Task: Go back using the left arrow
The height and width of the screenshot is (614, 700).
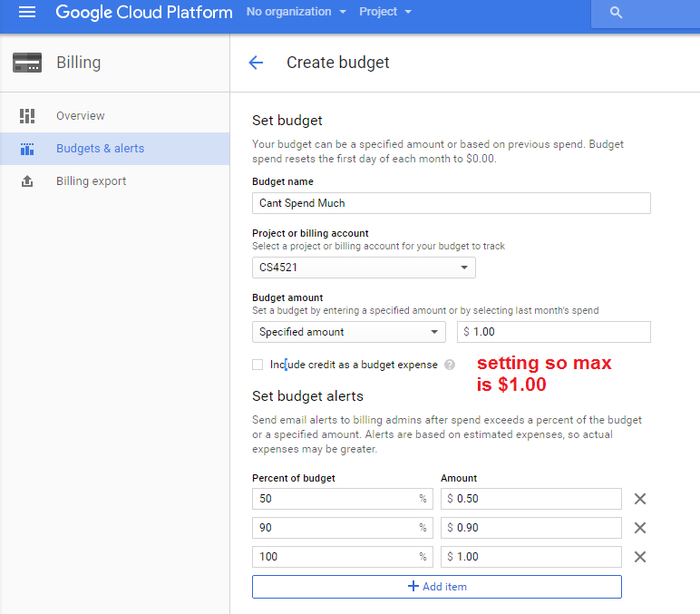Action: click(x=256, y=63)
